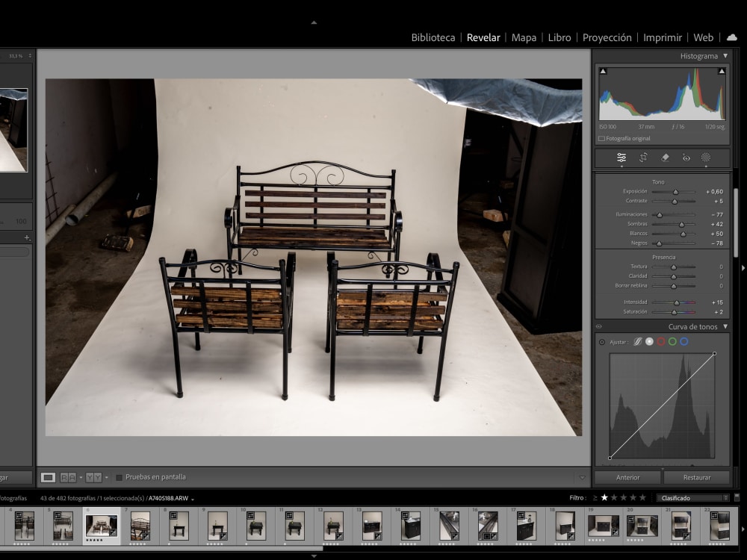Click the Negros value − 78
Viewport: 747px width, 560px height.
[x=717, y=243]
